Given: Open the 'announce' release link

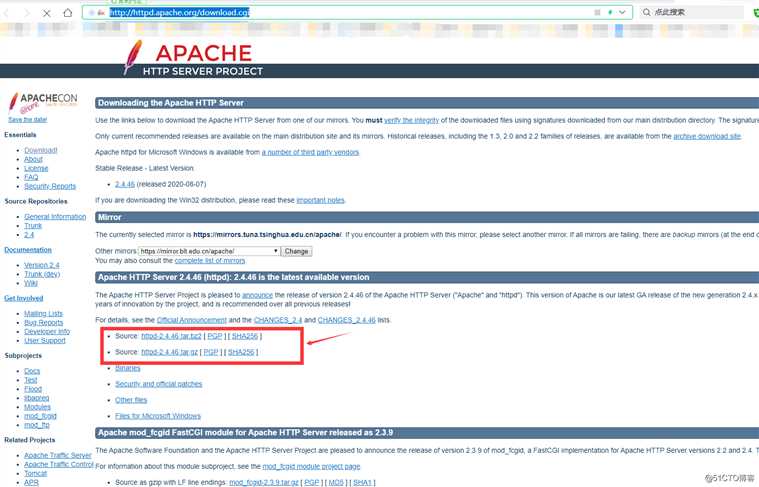Looking at the screenshot, I should click(258, 295).
